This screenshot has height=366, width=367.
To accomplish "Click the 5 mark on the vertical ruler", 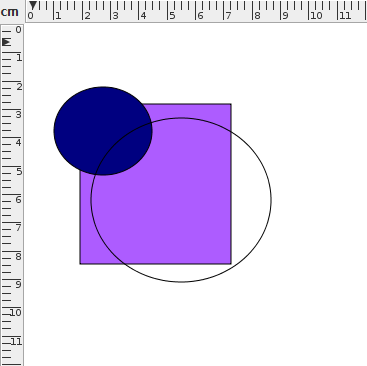I will [19, 172].
